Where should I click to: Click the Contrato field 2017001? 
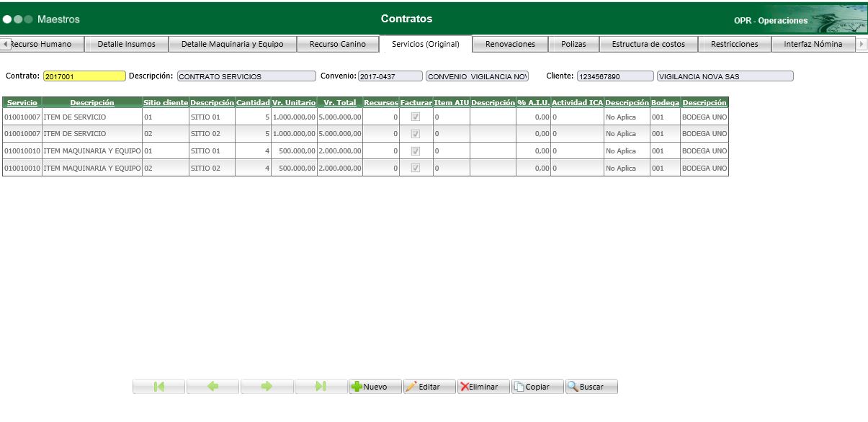pyautogui.click(x=84, y=76)
